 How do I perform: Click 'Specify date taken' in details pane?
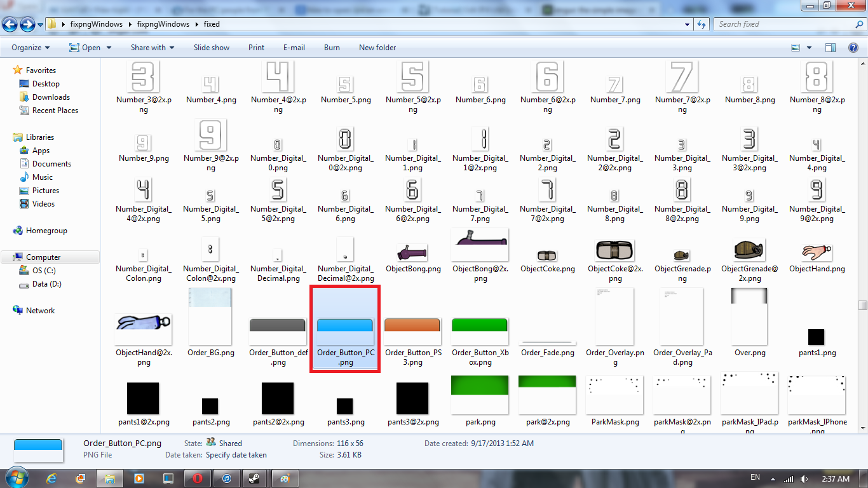pos(236,455)
